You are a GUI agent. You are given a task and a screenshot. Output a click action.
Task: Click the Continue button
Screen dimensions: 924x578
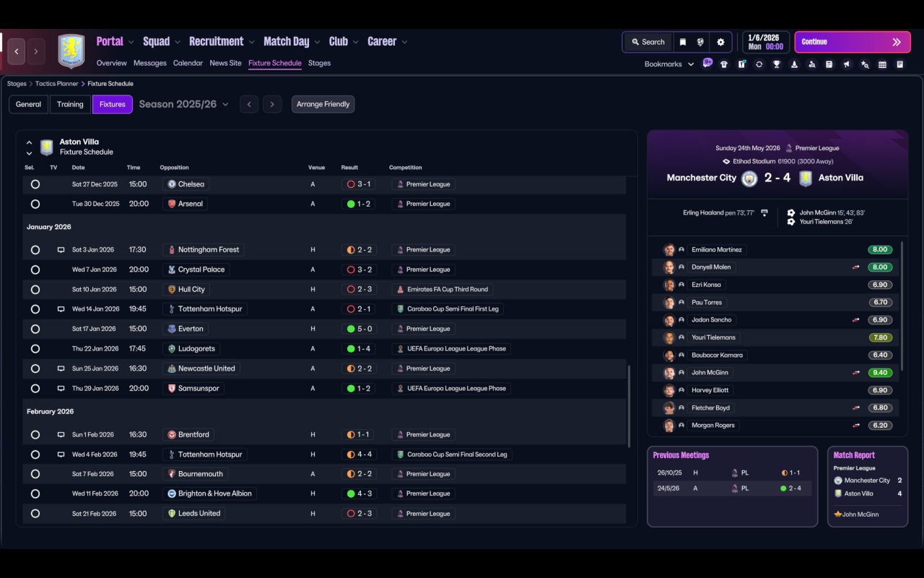coord(851,42)
